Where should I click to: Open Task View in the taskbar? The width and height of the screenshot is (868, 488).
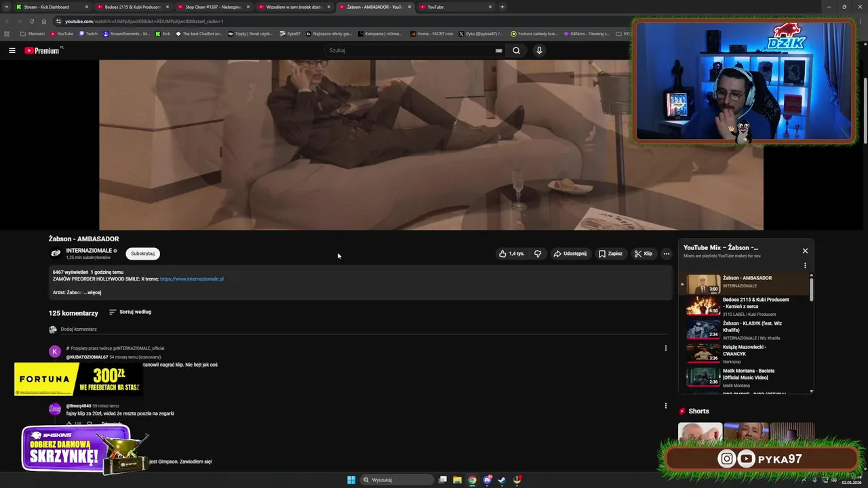click(442, 480)
